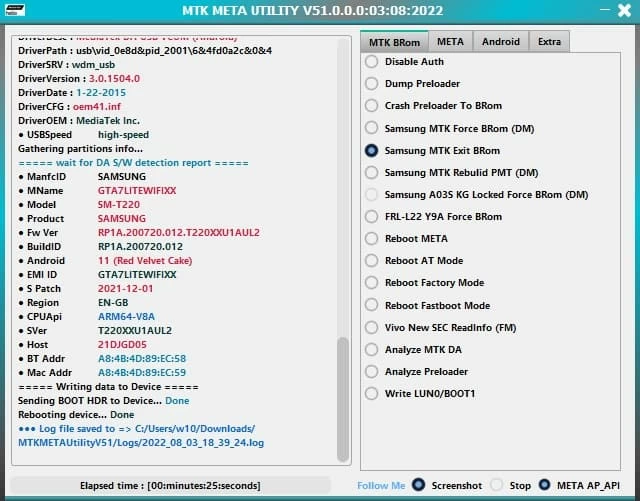
Task: Choose Analyze MTK DA option
Action: coord(372,350)
